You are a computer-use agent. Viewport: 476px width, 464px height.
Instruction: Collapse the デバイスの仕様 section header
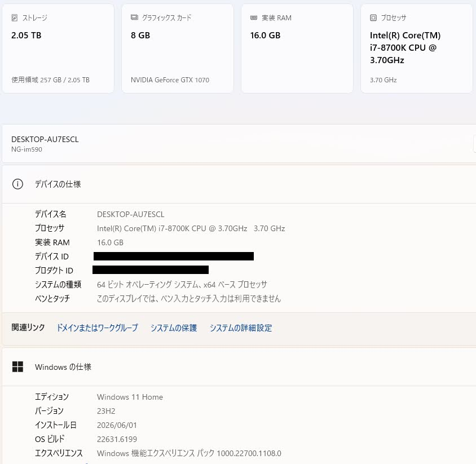pos(239,184)
